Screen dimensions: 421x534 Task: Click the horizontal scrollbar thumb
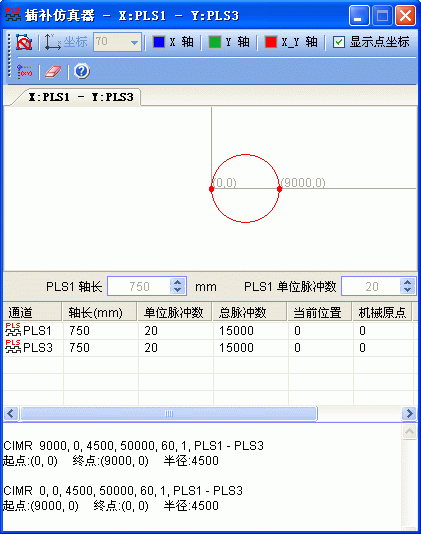pos(169,413)
